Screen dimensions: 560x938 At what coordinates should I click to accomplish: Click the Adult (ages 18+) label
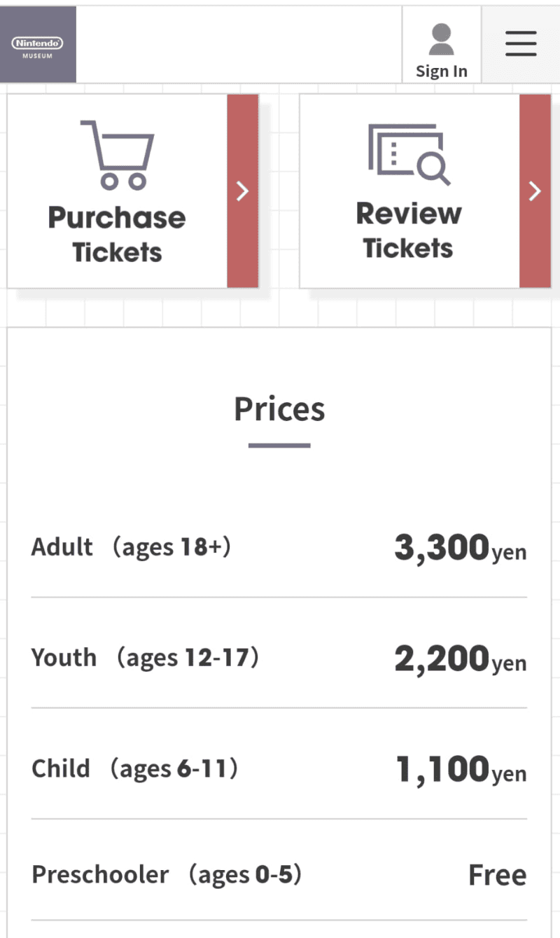(x=131, y=546)
